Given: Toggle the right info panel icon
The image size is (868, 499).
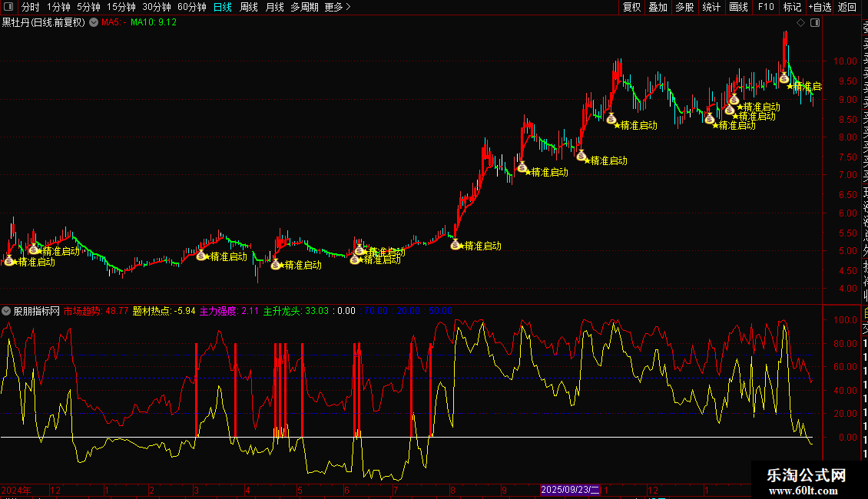Looking at the screenshot, I should [x=815, y=23].
